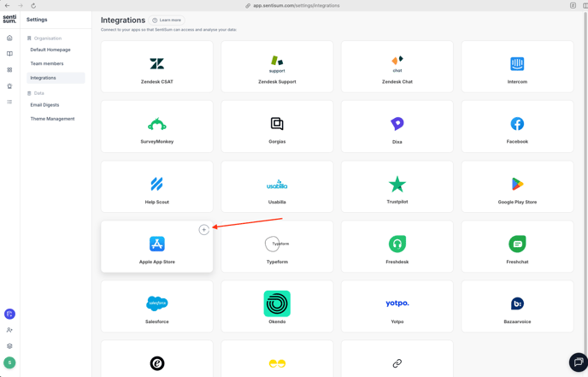Select the yellow double-circle logo card
This screenshot has height=377, width=588.
tap(277, 363)
